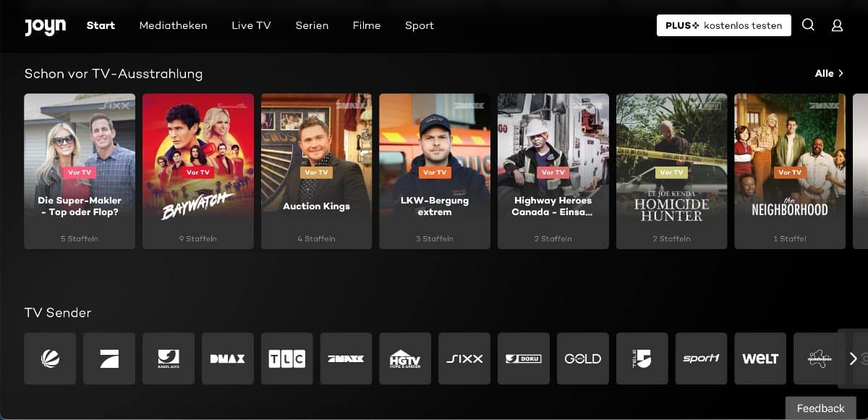Screen dimensions: 868x420
Task: Open the search icon in header
Action: point(809,25)
